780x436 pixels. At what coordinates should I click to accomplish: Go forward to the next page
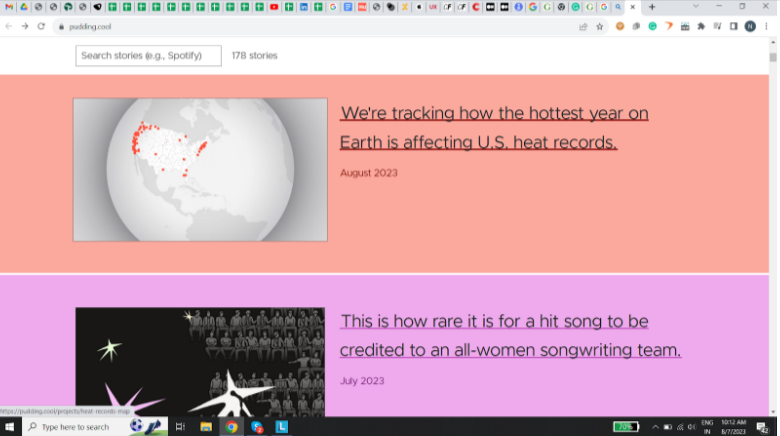[25, 26]
